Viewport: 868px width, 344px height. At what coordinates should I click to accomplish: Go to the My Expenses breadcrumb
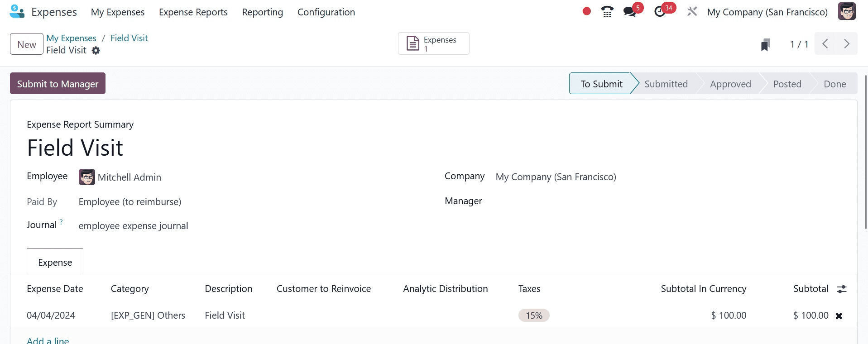[71, 38]
